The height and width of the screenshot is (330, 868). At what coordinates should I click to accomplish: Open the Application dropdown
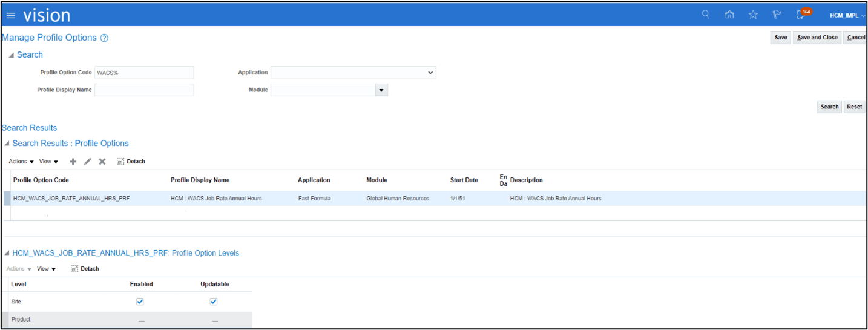coord(353,73)
